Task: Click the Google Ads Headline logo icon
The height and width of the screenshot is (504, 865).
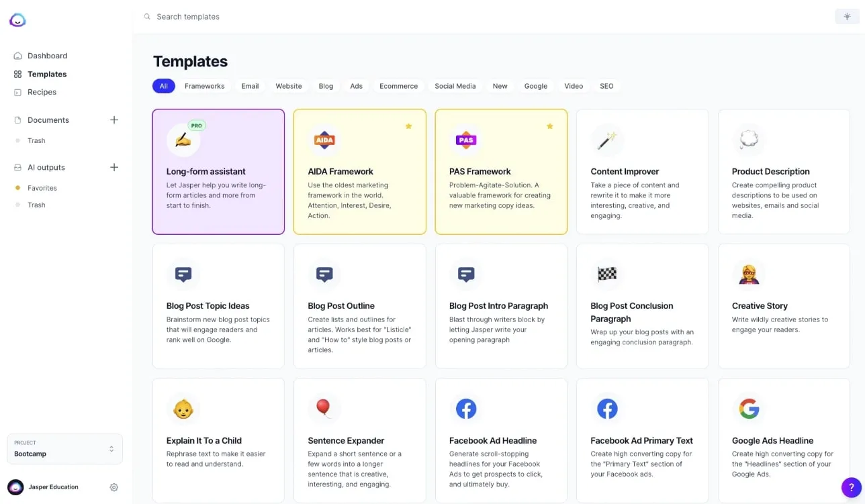Action: coord(749,409)
